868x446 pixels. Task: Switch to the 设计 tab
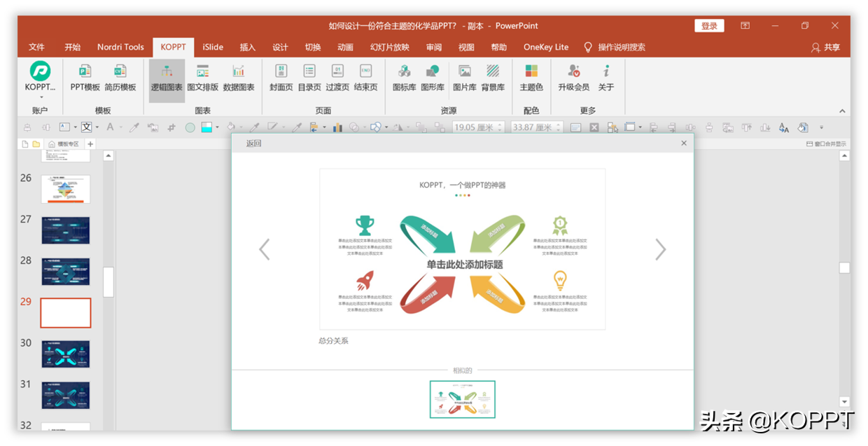click(x=280, y=47)
